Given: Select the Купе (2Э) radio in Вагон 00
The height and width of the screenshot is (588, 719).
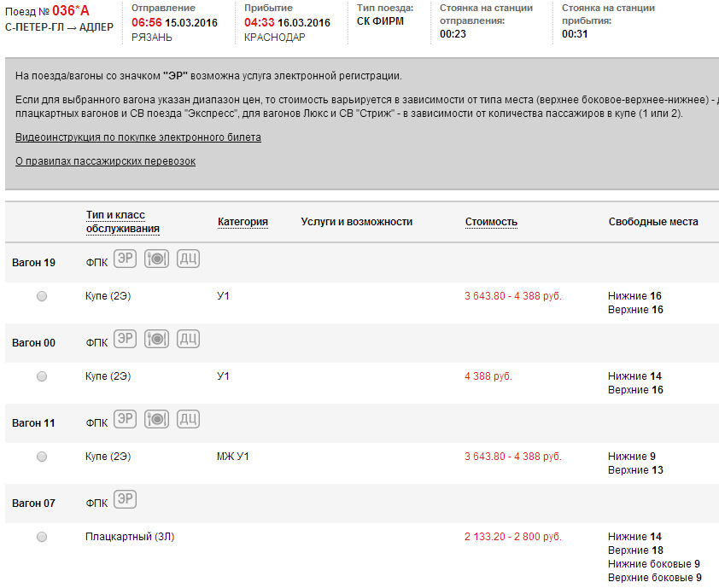Looking at the screenshot, I should pyautogui.click(x=42, y=376).
